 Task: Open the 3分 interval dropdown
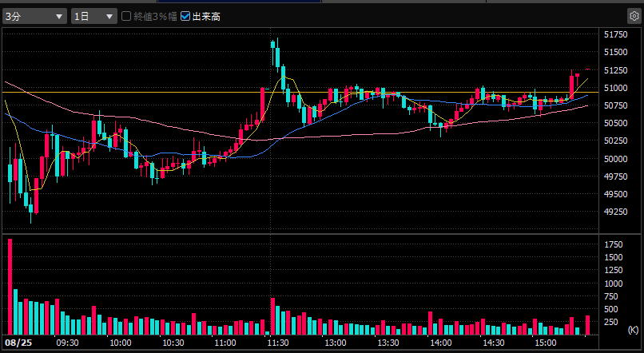pyautogui.click(x=34, y=17)
